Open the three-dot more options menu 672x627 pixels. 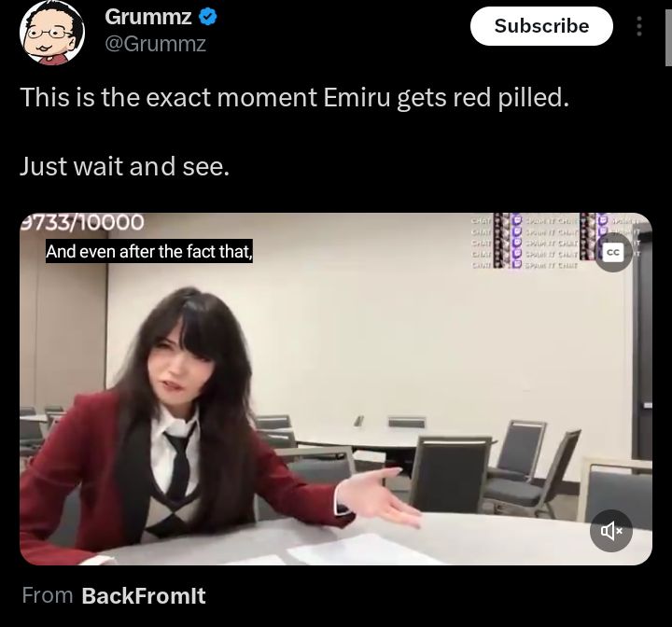[639, 26]
